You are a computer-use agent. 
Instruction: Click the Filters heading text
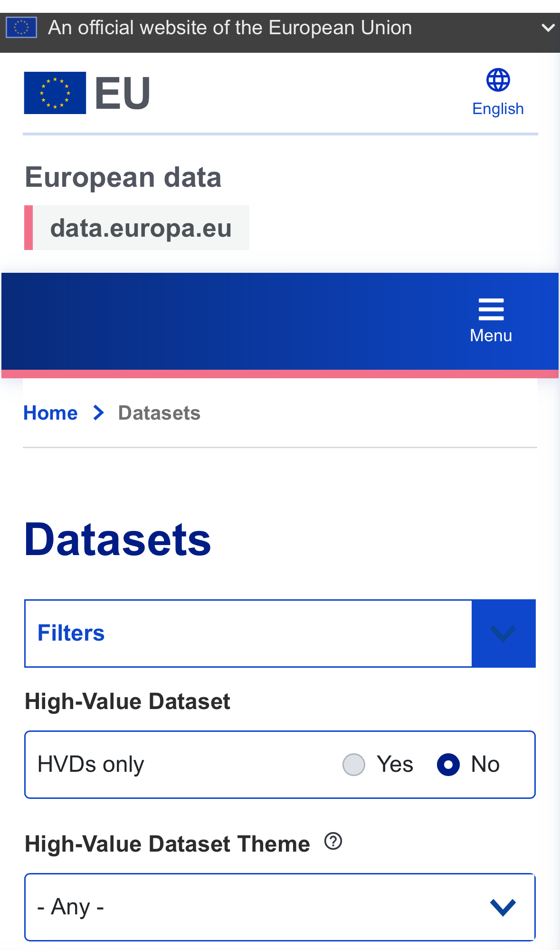click(x=71, y=633)
